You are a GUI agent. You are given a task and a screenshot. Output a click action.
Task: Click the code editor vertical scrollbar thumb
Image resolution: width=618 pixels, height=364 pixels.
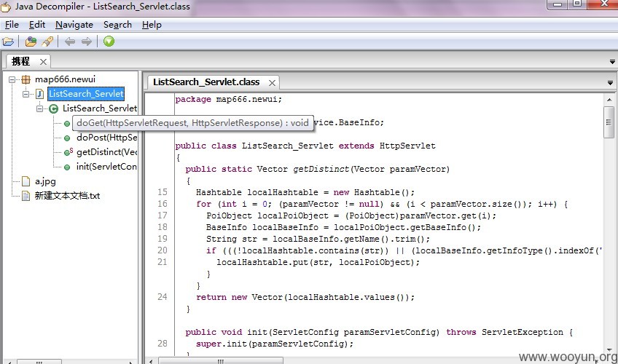609,122
